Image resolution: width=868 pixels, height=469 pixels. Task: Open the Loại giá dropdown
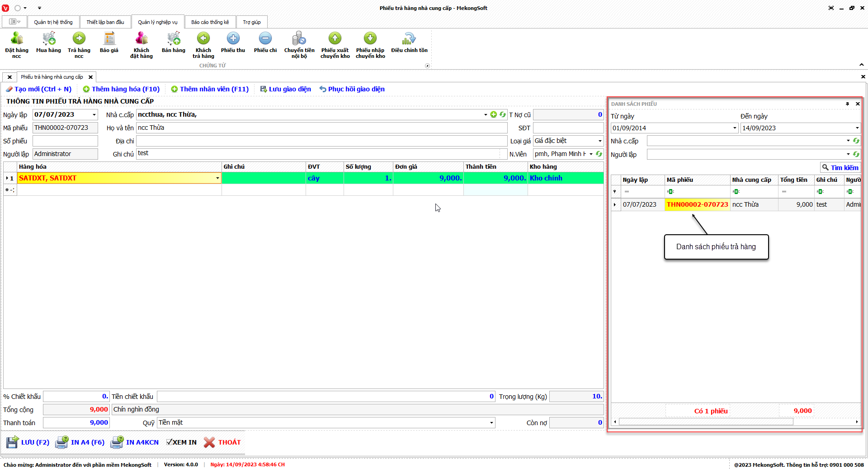click(x=600, y=141)
